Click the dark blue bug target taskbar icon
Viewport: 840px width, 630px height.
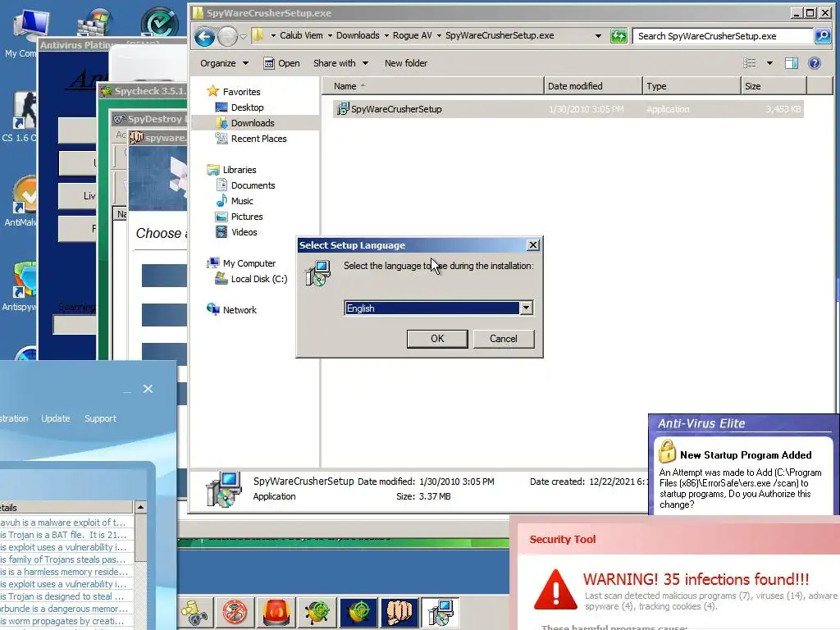tap(358, 612)
